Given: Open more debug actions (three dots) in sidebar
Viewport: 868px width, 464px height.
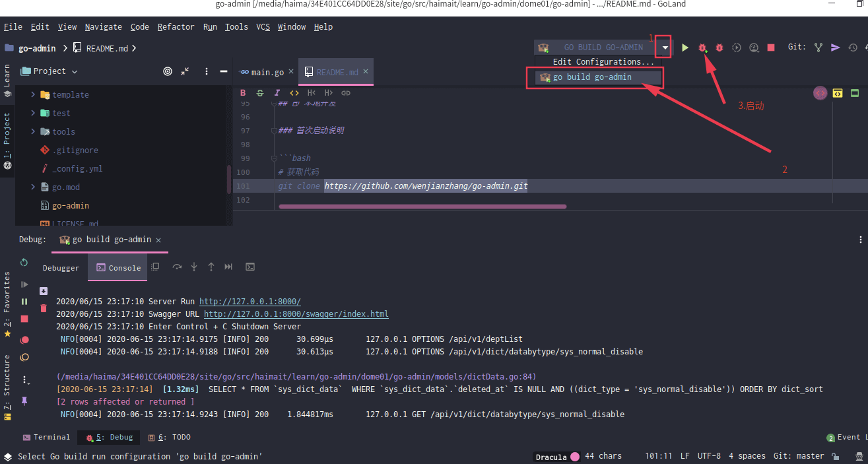Looking at the screenshot, I should pos(26,380).
